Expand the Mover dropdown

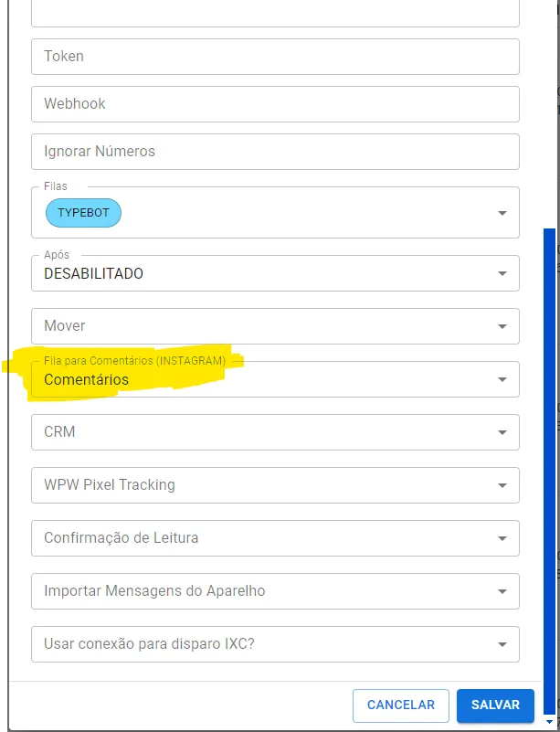pyautogui.click(x=275, y=326)
